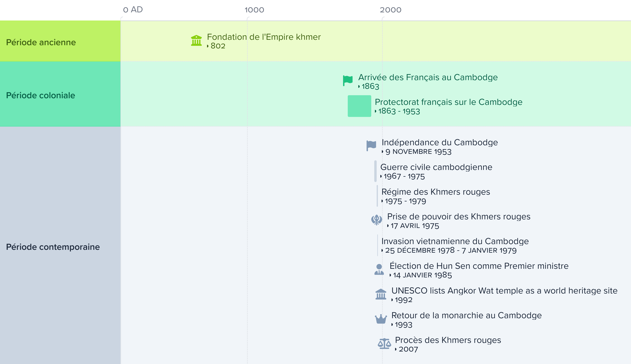
Task: Open the Période coloniale category label
Action: (x=41, y=95)
